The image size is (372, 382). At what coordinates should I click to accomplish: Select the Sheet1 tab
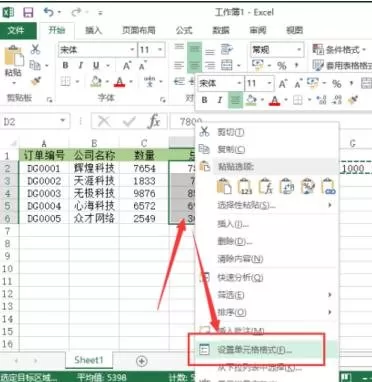[x=89, y=360]
